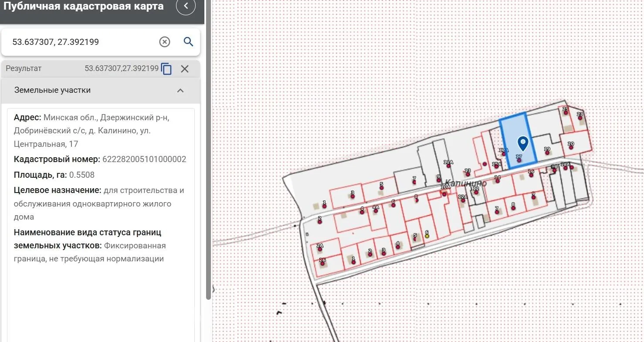Viewport: 644px width, 342px height.
Task: Click the yellow marker labeled 6
Action: (x=427, y=236)
